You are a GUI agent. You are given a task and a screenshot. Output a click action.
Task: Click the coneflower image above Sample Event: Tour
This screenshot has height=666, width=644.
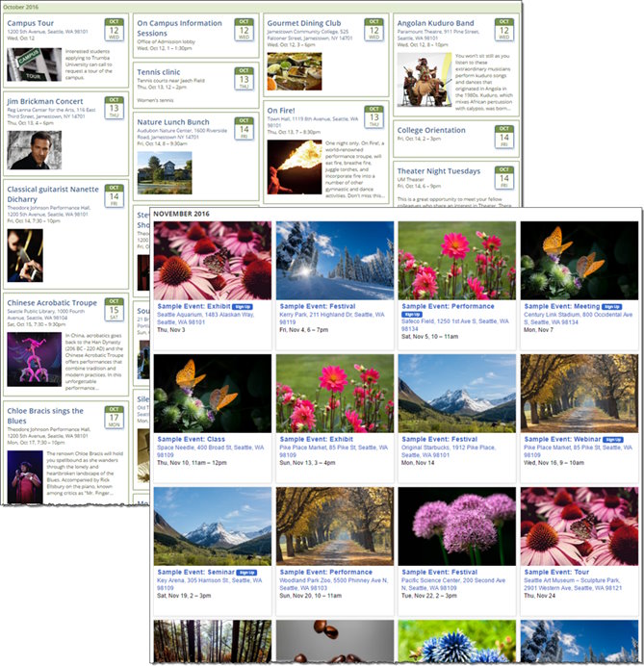tap(579, 526)
